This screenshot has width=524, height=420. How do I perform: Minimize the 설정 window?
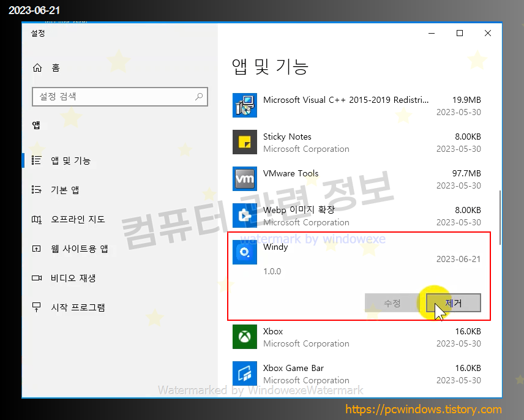tap(432, 33)
